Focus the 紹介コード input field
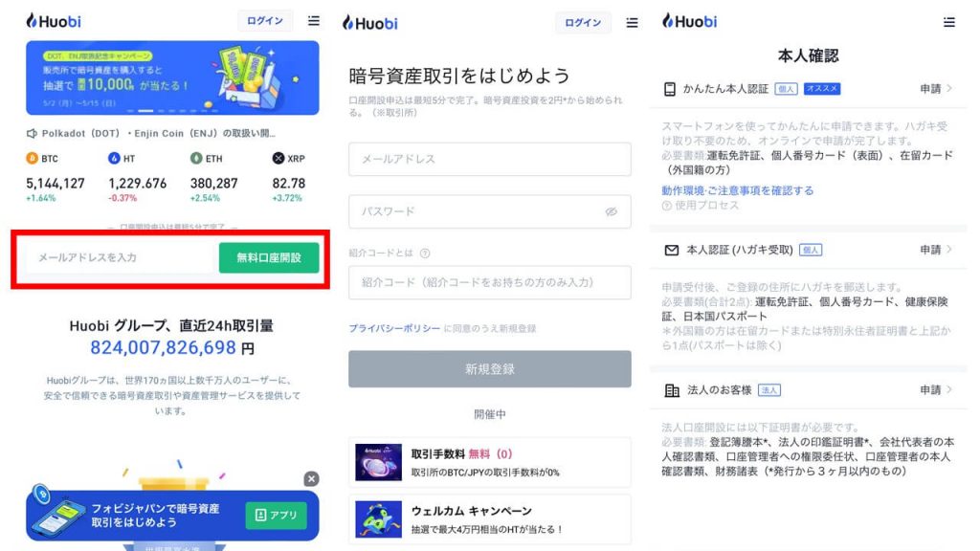This screenshot has height=551, width=980. (x=490, y=282)
